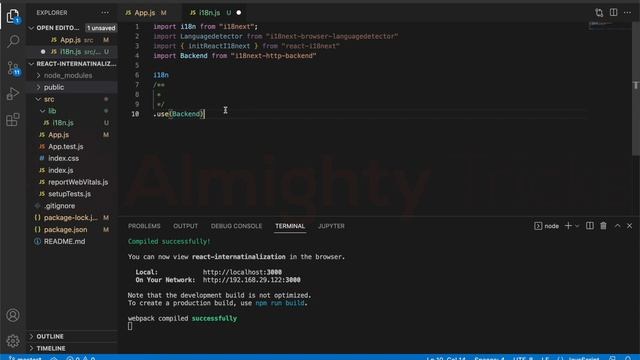Split the terminal panel
This screenshot has width=640, height=360.
(590, 226)
